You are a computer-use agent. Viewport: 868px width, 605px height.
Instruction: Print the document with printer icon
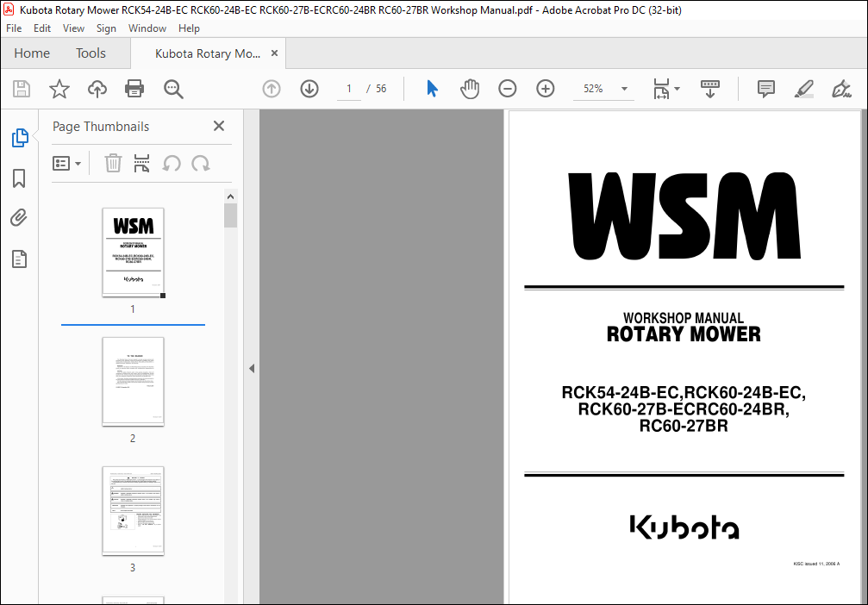[134, 89]
